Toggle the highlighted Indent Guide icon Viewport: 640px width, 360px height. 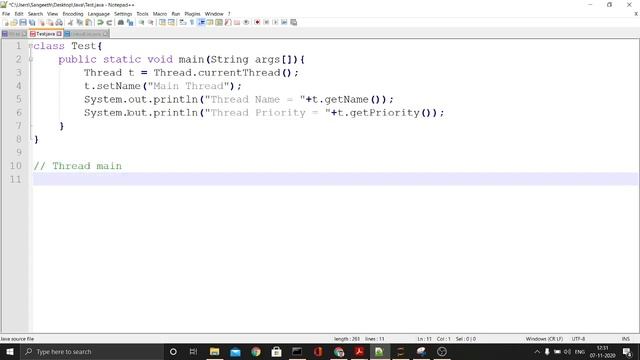point(201,22)
